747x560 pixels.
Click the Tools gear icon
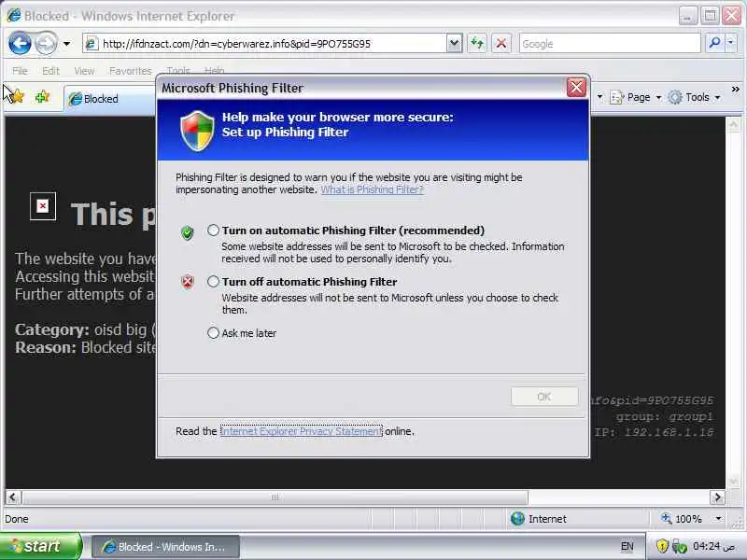[x=674, y=98]
